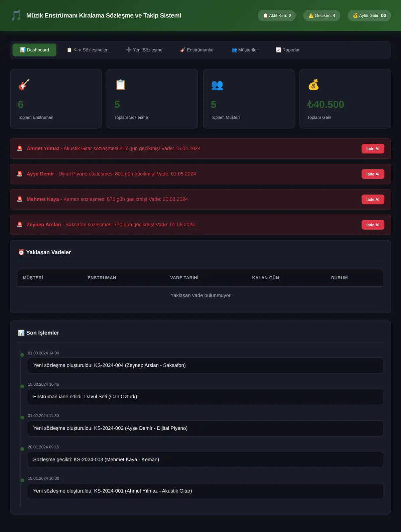Click the Toplam Enstrüman label
This screenshot has height=532, width=401.
(35, 117)
